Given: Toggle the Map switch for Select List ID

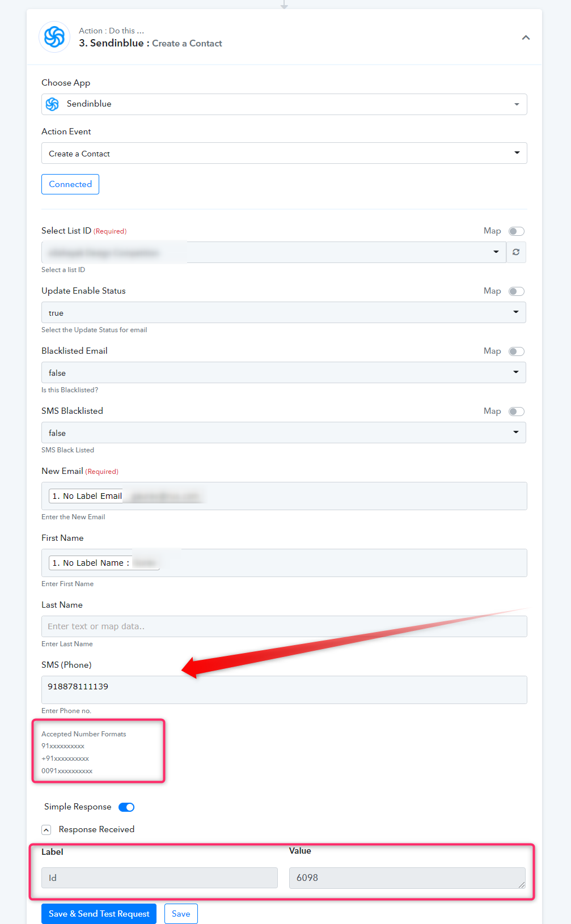Looking at the screenshot, I should point(517,231).
